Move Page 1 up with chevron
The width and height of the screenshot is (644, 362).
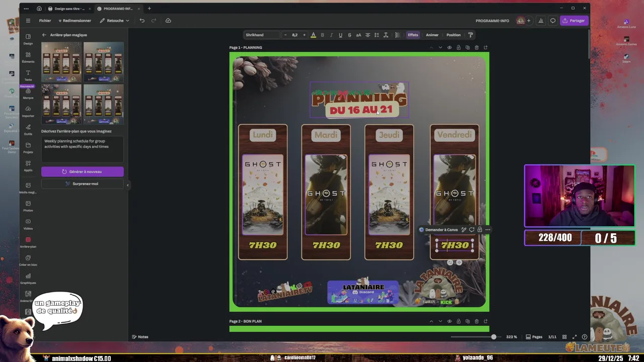[x=431, y=47]
